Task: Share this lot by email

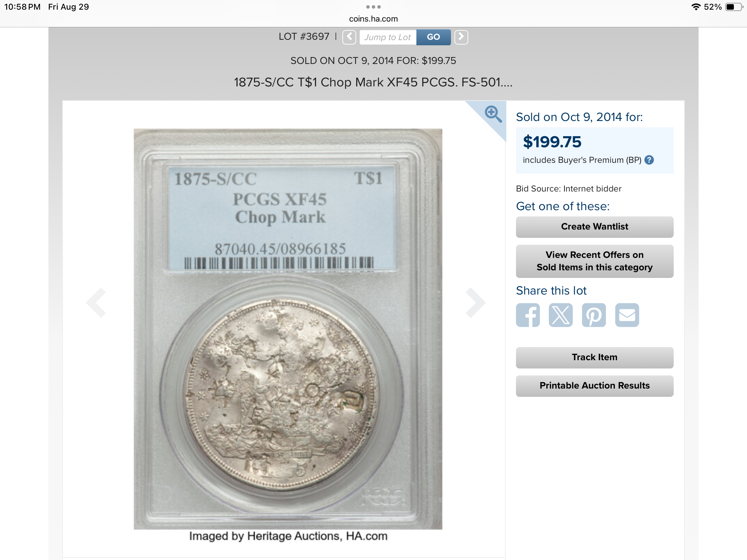Action: click(627, 315)
